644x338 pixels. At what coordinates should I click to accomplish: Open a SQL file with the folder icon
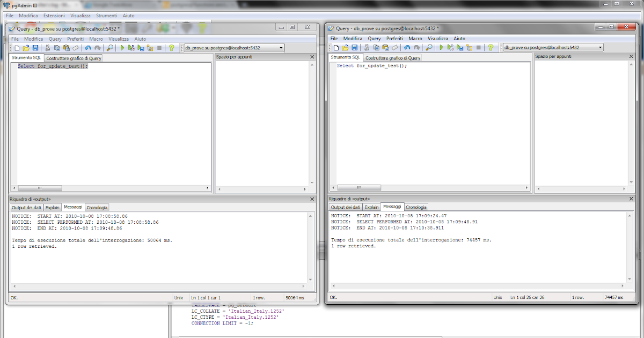coord(26,47)
